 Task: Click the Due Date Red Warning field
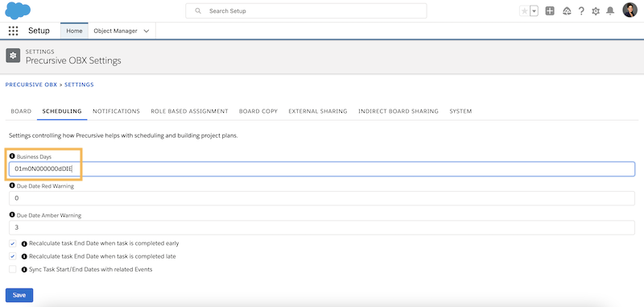(322, 198)
